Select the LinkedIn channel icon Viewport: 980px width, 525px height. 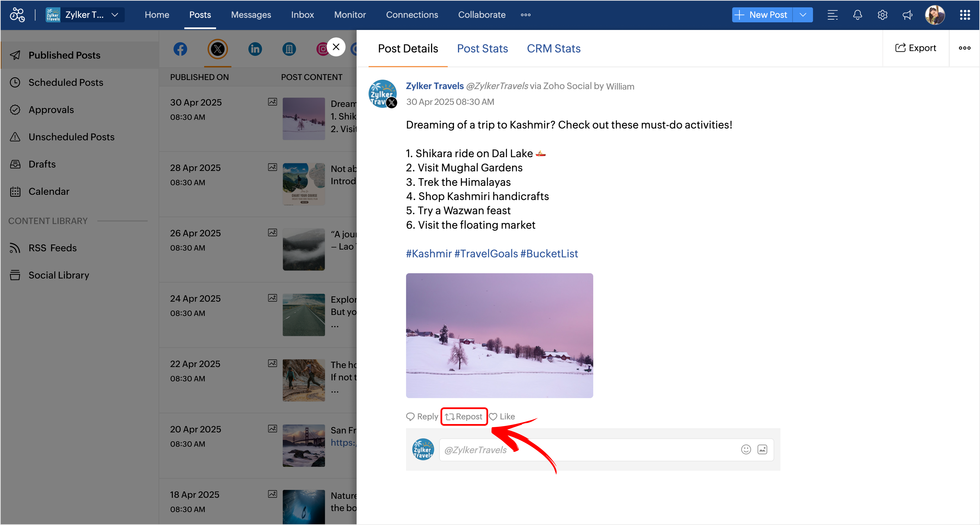[255, 49]
